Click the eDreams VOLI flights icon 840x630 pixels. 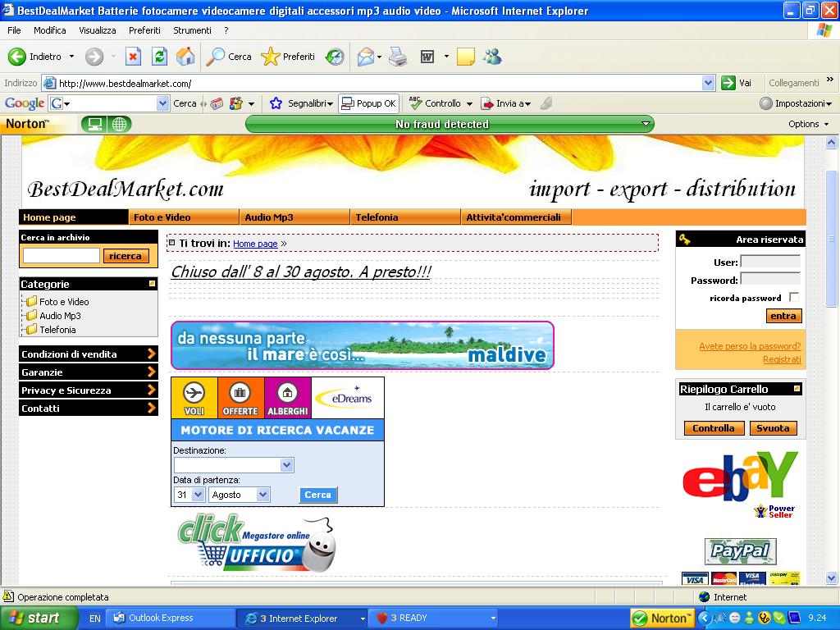(x=194, y=398)
